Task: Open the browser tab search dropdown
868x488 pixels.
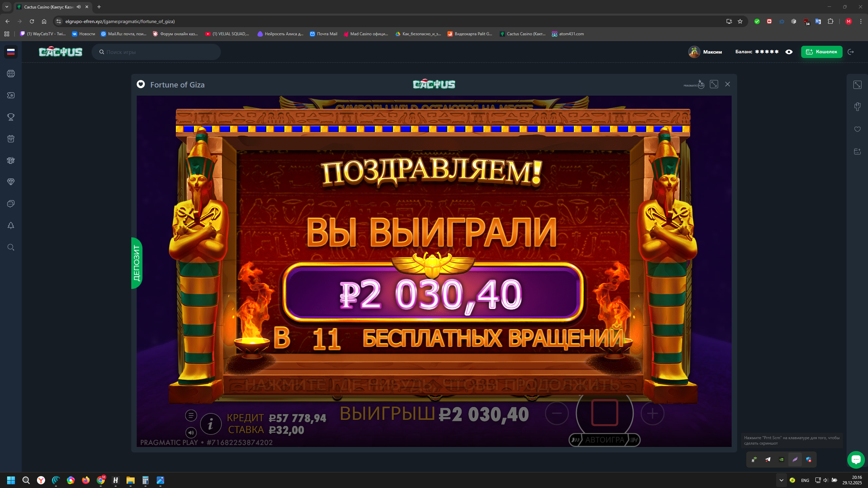Action: [x=7, y=7]
